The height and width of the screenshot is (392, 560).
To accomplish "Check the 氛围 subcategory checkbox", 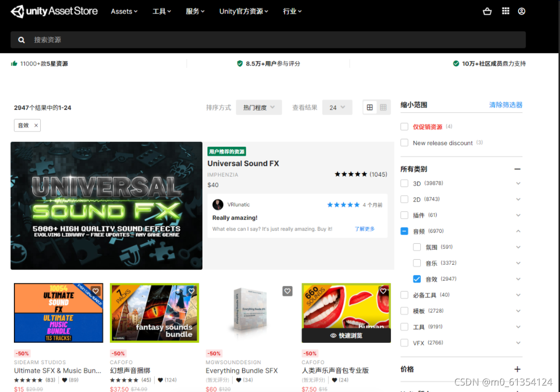I will 417,247.
